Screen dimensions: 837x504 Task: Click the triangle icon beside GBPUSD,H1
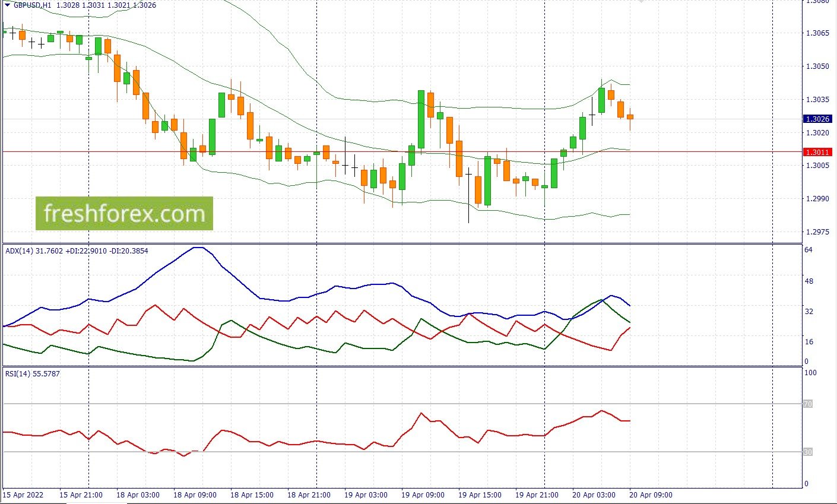point(7,4)
